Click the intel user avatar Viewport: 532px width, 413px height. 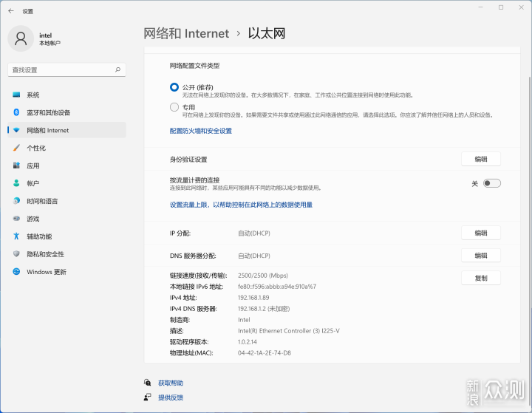(21, 38)
